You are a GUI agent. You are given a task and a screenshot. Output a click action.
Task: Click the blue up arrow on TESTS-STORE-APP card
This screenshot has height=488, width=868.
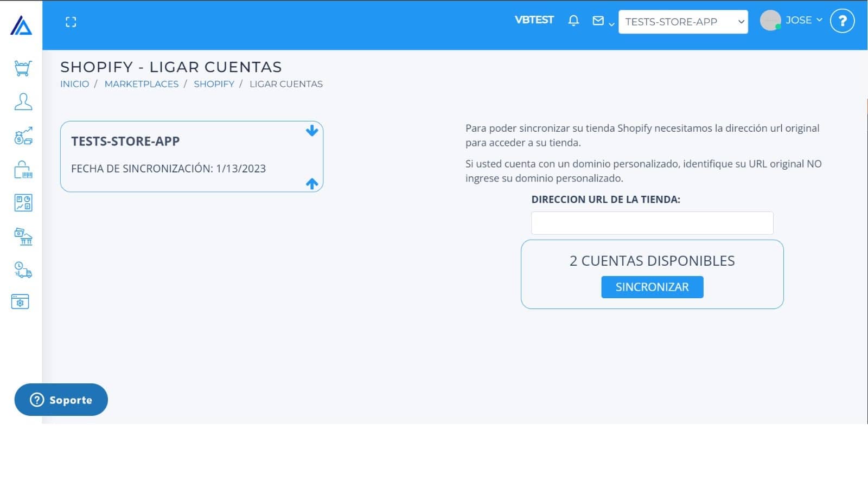click(312, 184)
